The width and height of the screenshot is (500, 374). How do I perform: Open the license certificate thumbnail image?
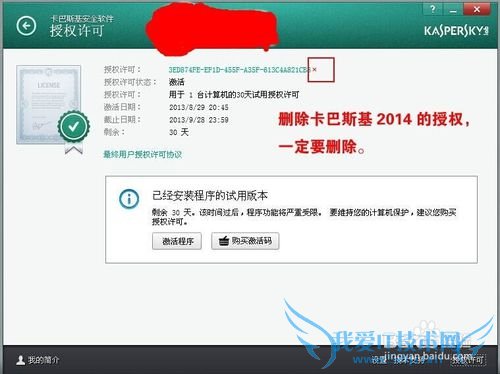tap(49, 105)
